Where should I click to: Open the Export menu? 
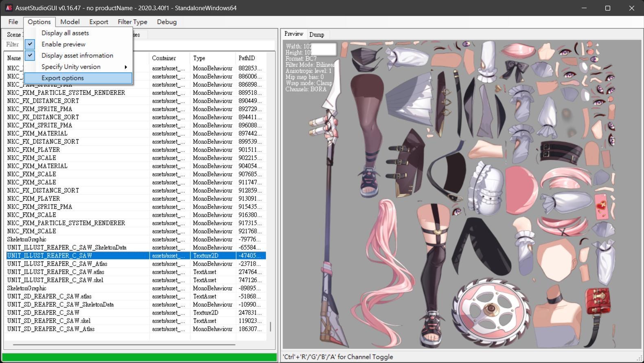(99, 22)
